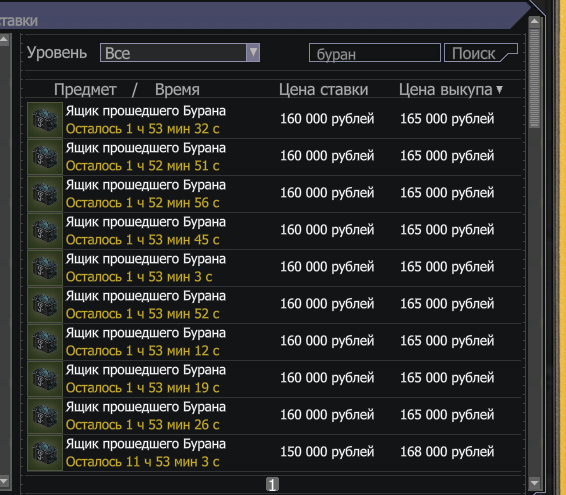Image resolution: width=566 pixels, height=495 pixels.
Task: Focus the search field containing буран
Action: click(375, 53)
